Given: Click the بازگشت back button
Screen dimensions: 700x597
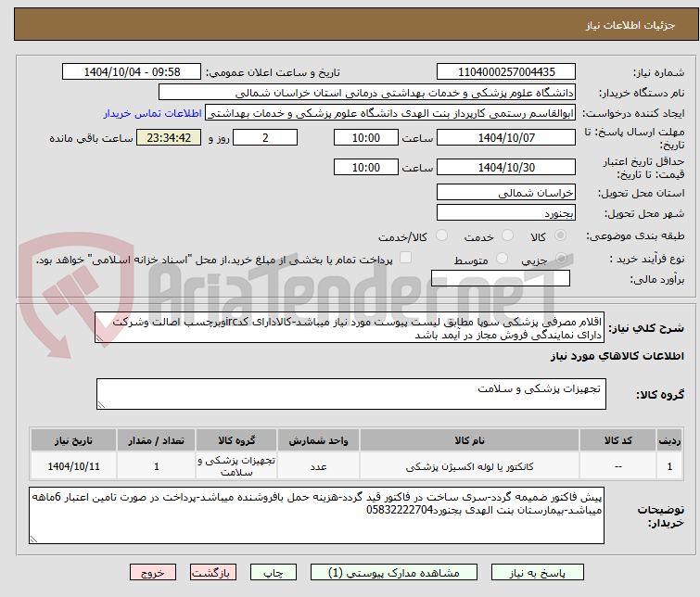Looking at the screenshot, I should click(x=213, y=573).
